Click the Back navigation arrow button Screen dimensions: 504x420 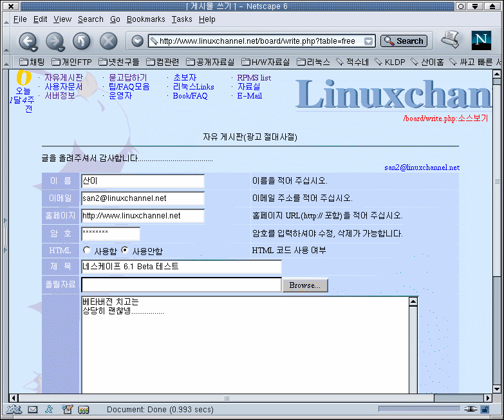tap(28, 41)
